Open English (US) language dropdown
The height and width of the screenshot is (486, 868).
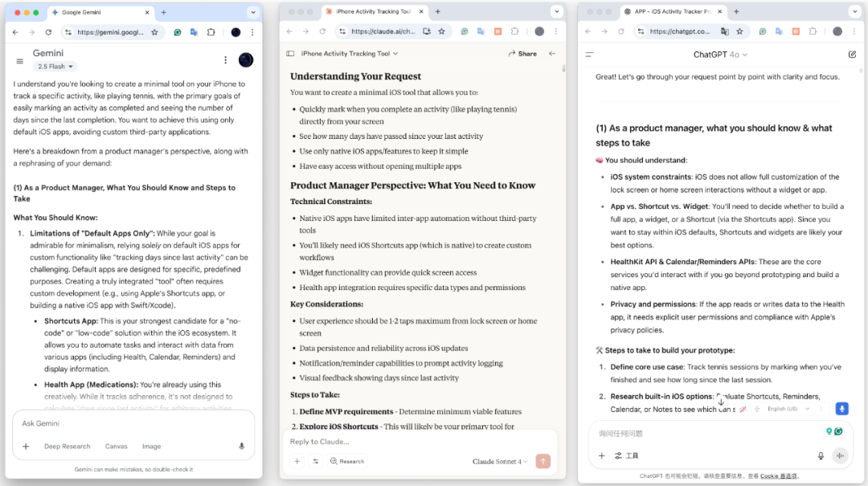tap(788, 409)
